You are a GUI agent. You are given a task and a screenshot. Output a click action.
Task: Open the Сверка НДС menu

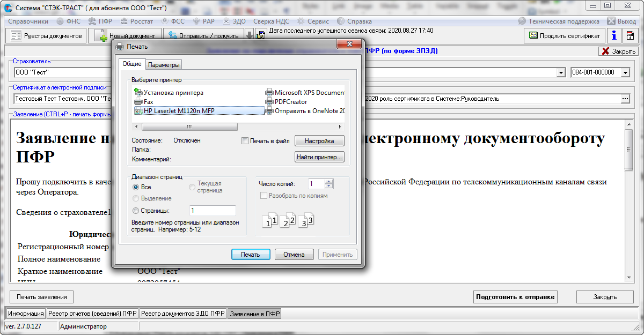[x=271, y=21]
